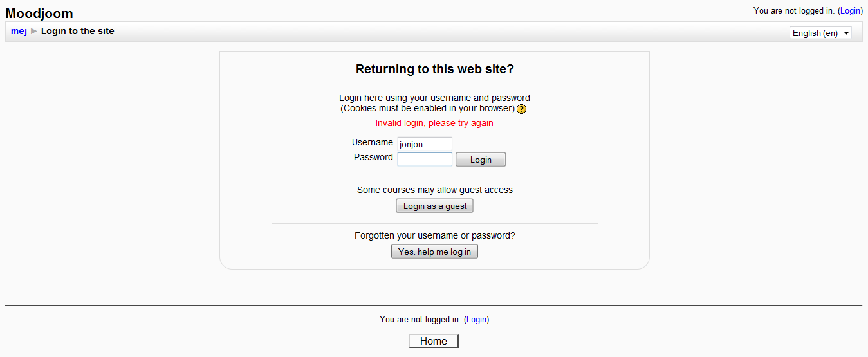Click the cookies help question mark icon
Image resolution: width=868 pixels, height=357 pixels.
(x=522, y=109)
